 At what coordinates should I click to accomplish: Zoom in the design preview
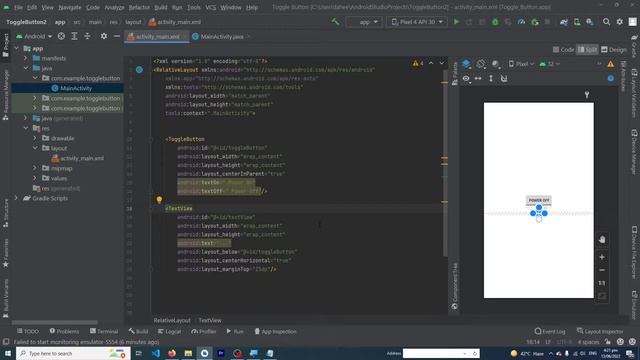602,257
